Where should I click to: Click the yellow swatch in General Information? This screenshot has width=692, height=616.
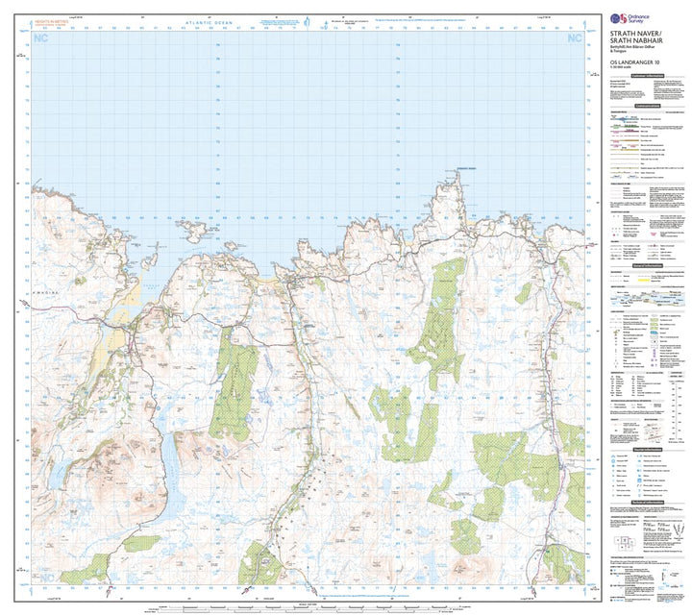point(644,280)
